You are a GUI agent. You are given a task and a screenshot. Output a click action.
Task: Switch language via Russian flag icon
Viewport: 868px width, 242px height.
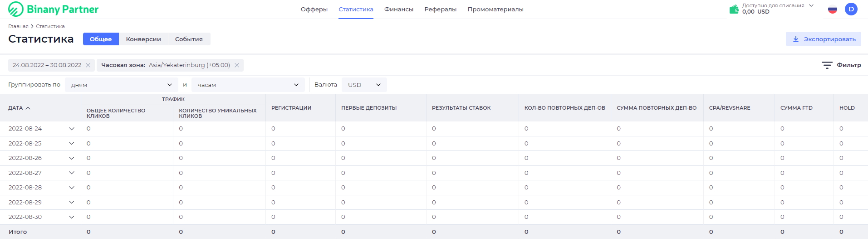click(832, 9)
